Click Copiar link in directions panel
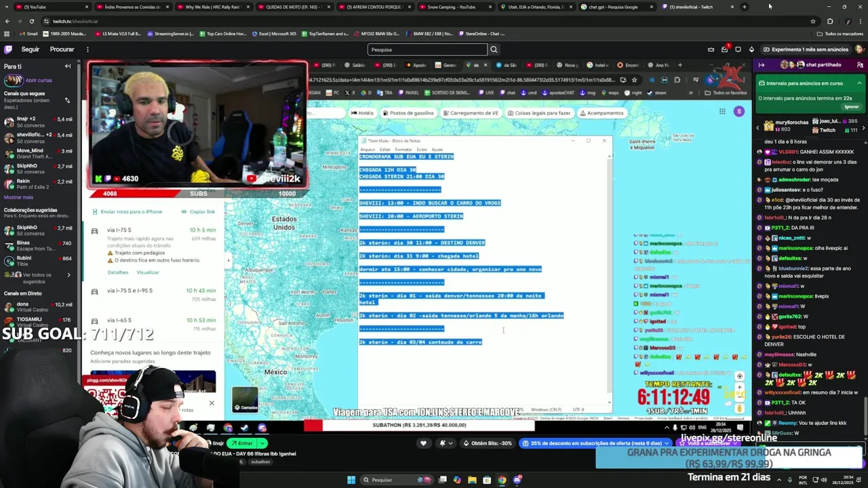868x488 pixels. pyautogui.click(x=197, y=211)
